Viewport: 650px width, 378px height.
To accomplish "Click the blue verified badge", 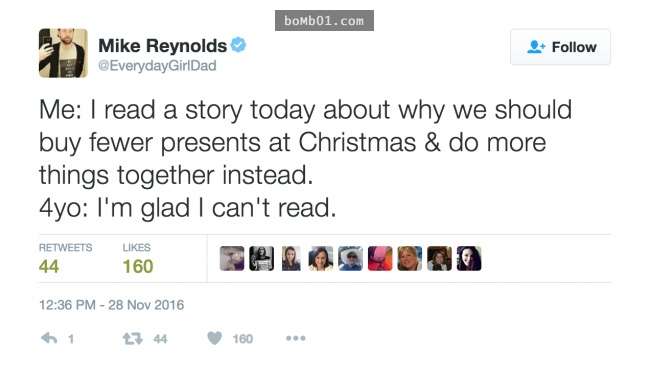I will [x=238, y=45].
